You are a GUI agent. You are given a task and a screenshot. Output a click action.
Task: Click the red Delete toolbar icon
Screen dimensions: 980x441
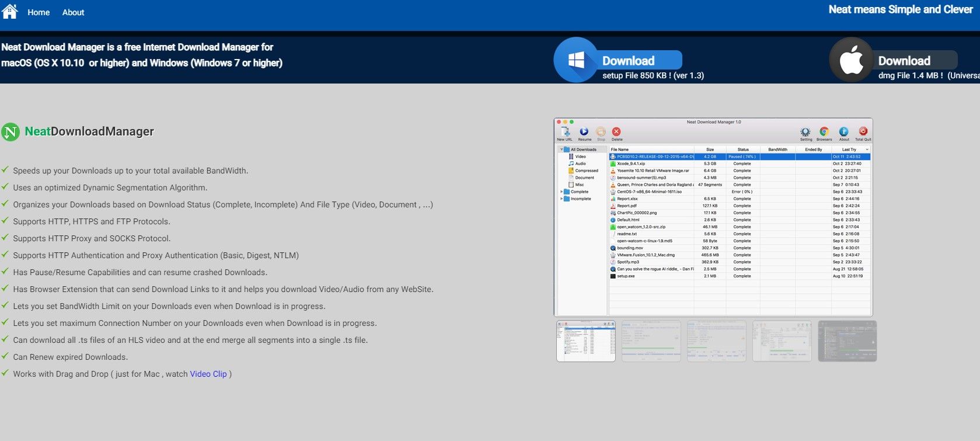click(616, 132)
